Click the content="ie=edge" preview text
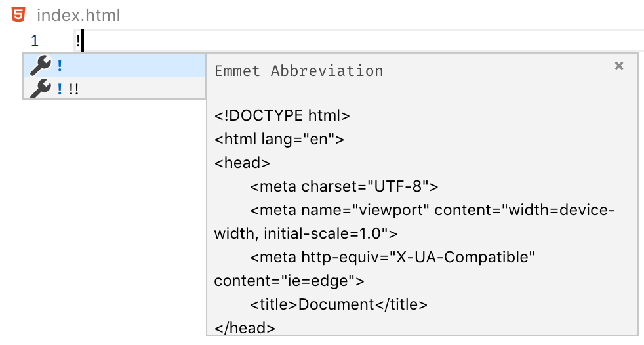The image size is (644, 345). click(x=289, y=281)
